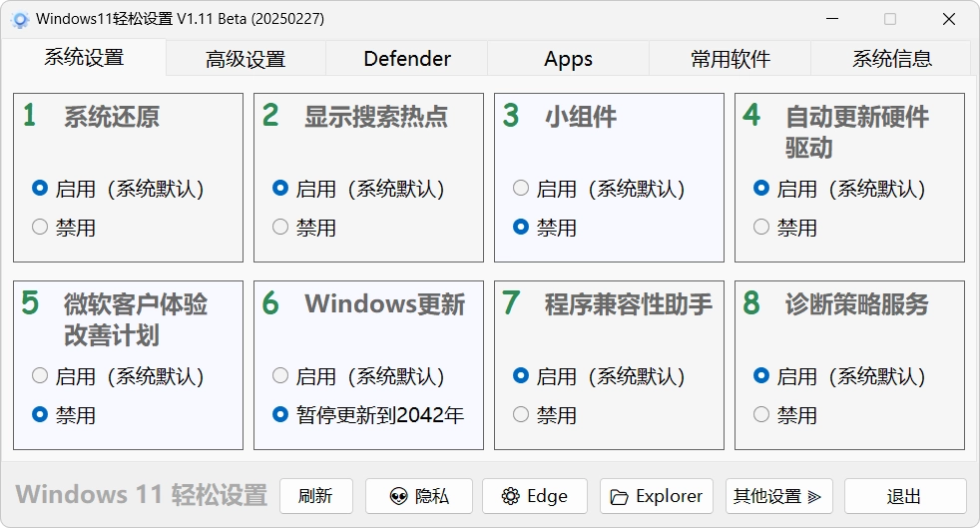The image size is (980, 528).
Task: Open Explorer settings
Action: [657, 496]
